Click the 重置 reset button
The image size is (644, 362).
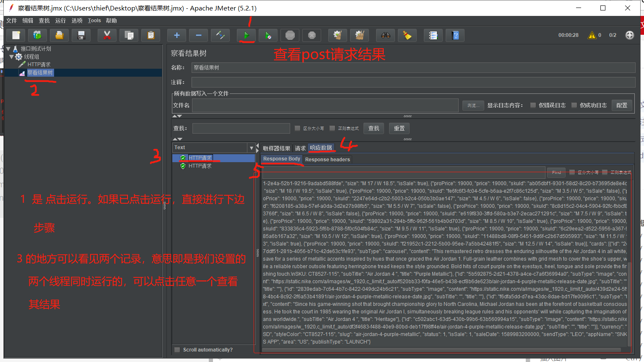point(399,128)
